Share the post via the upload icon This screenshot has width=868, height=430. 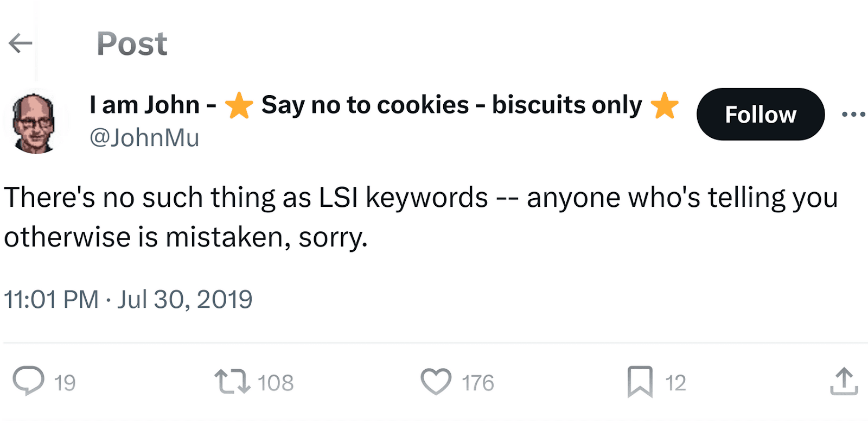point(844,382)
